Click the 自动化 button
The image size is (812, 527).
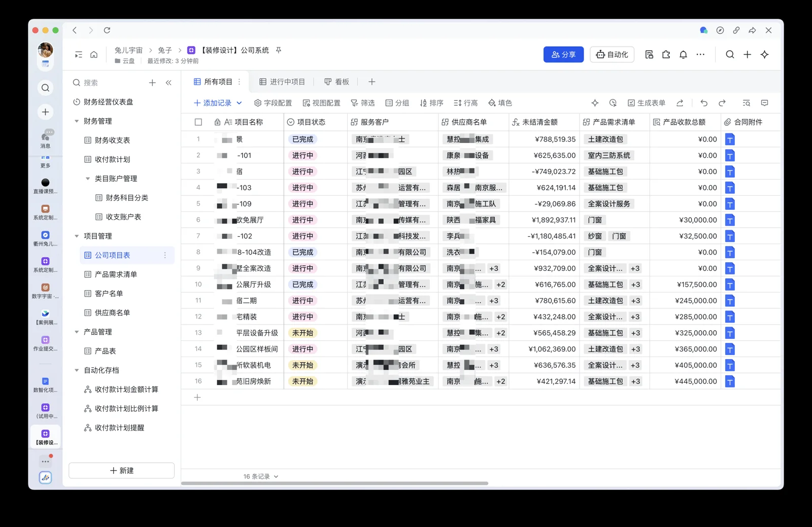(x=612, y=55)
